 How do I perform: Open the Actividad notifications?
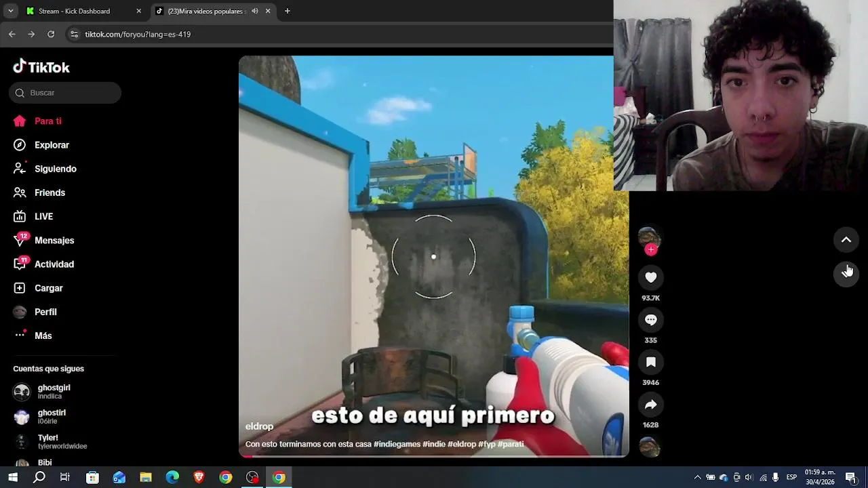click(x=44, y=264)
